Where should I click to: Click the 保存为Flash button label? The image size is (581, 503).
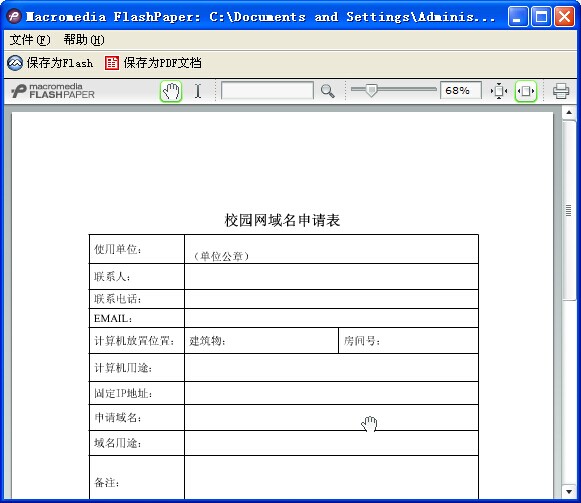60,63
